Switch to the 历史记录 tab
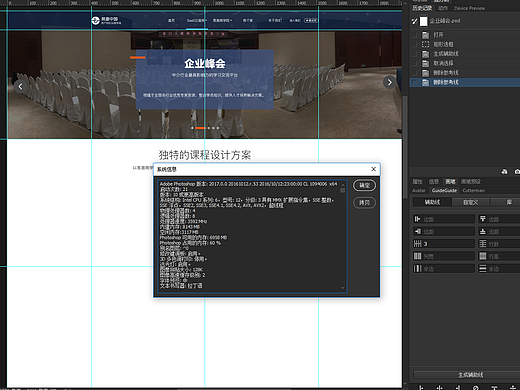This screenshot has height=390, width=520. coord(422,8)
